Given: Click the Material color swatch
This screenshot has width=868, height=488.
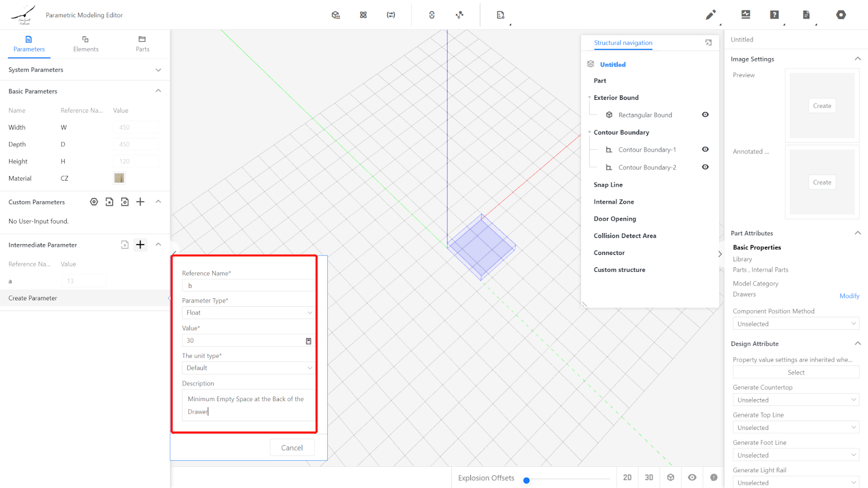Looking at the screenshot, I should 119,178.
